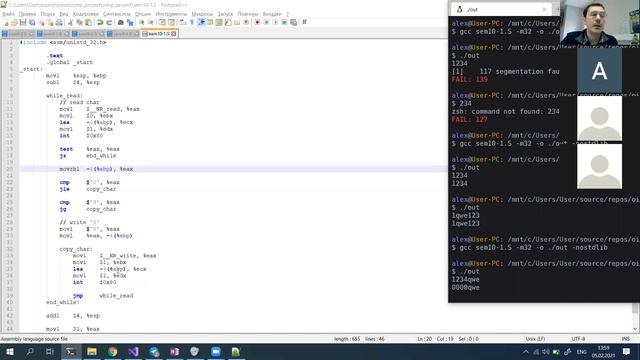Expand the system tray hidden icons
Image resolution: width=640 pixels, height=360 pixels.
point(526,351)
